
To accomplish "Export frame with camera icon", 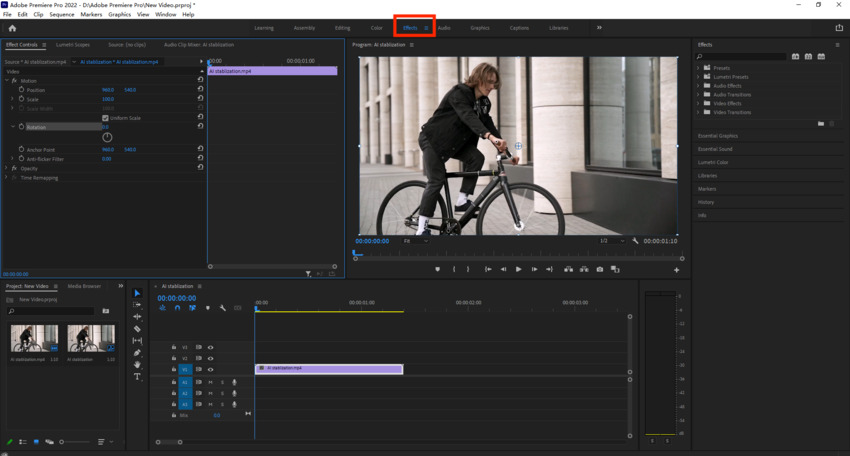I will pos(600,269).
